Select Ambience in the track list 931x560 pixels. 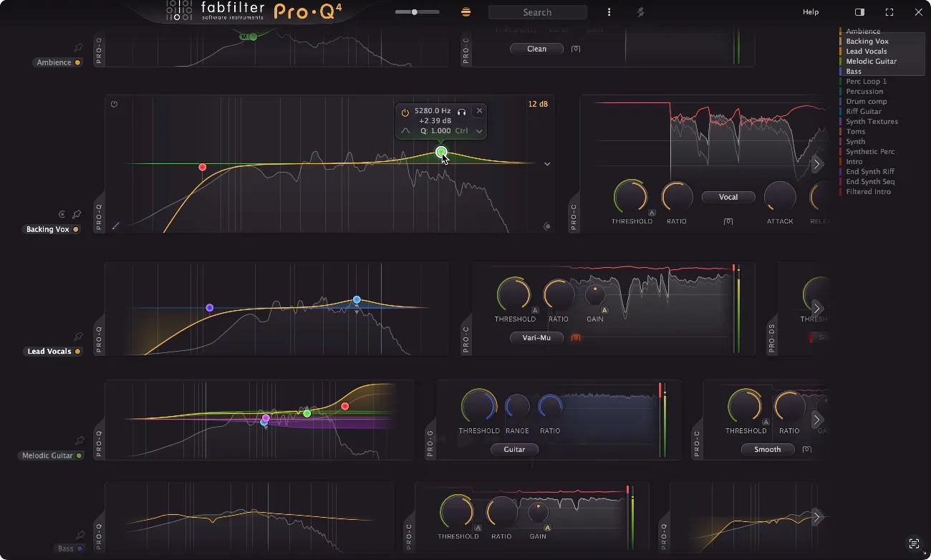(x=863, y=32)
